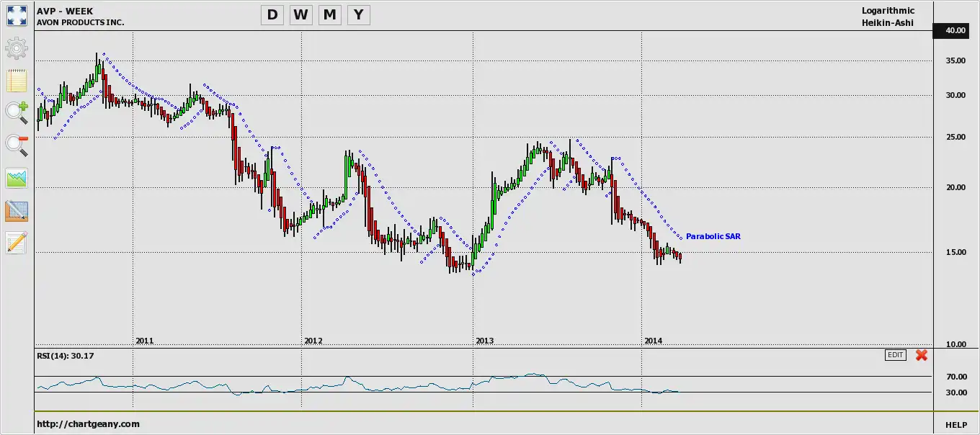Select the pencil edit icon

(17, 243)
